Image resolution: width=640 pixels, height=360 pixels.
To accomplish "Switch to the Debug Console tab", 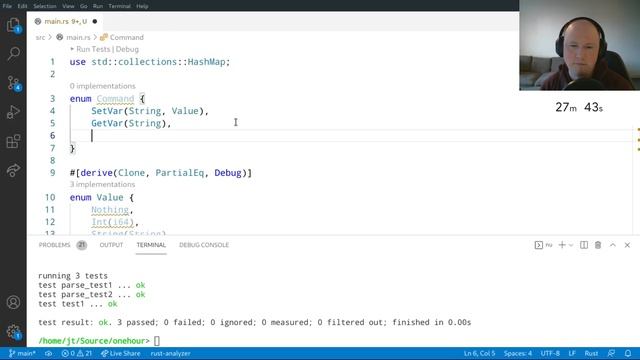I will click(x=204, y=245).
